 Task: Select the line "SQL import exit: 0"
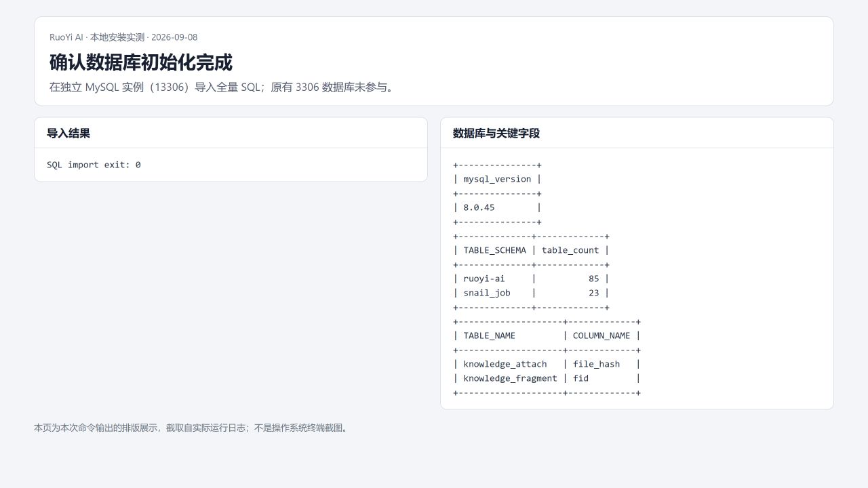(94, 165)
